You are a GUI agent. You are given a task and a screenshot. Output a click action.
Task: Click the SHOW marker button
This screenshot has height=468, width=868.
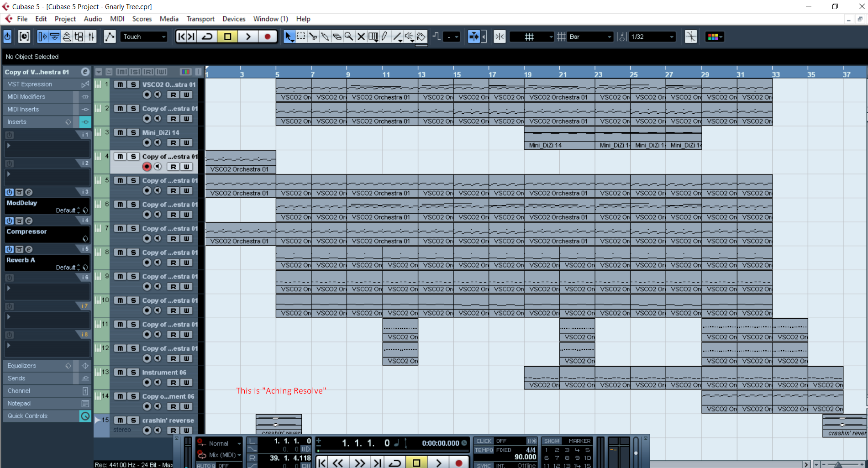(x=552, y=441)
